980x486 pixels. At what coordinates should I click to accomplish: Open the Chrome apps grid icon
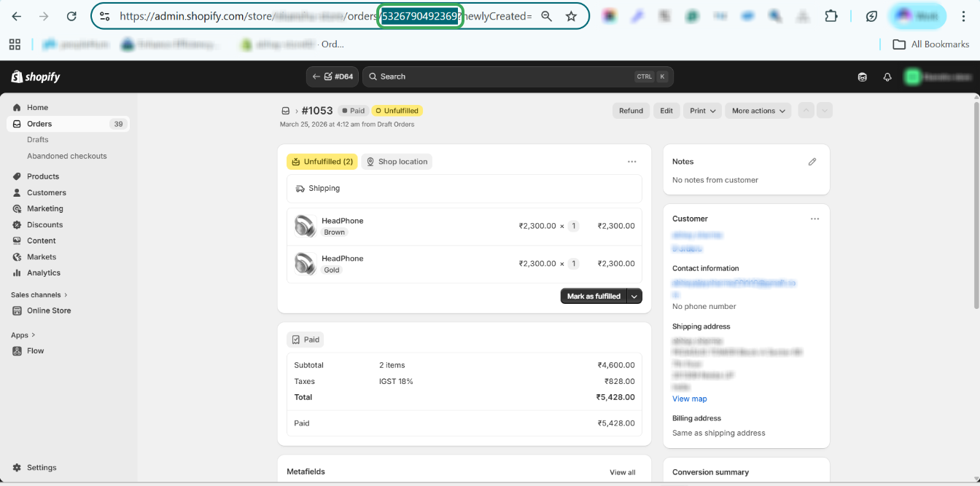[15, 44]
